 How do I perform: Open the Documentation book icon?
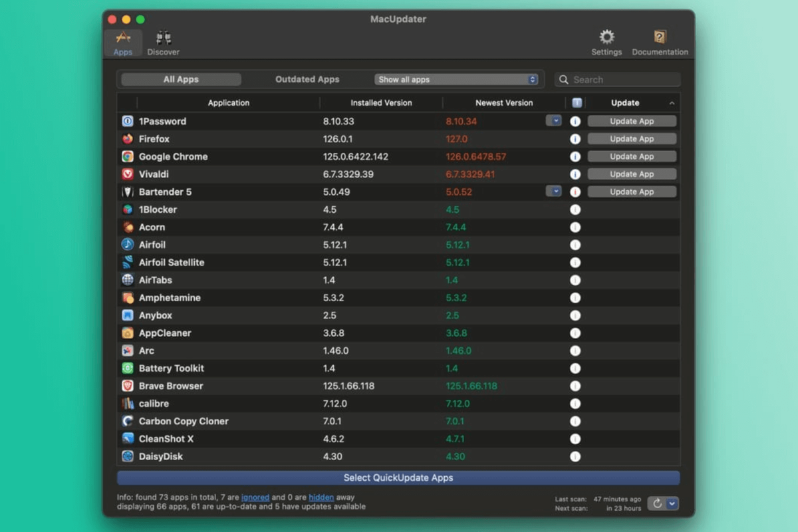[x=660, y=37]
